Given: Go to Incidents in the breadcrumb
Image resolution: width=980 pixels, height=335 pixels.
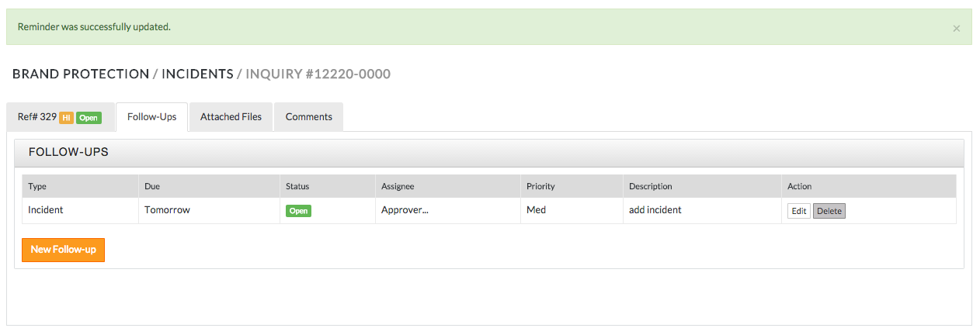Looking at the screenshot, I should (197, 74).
